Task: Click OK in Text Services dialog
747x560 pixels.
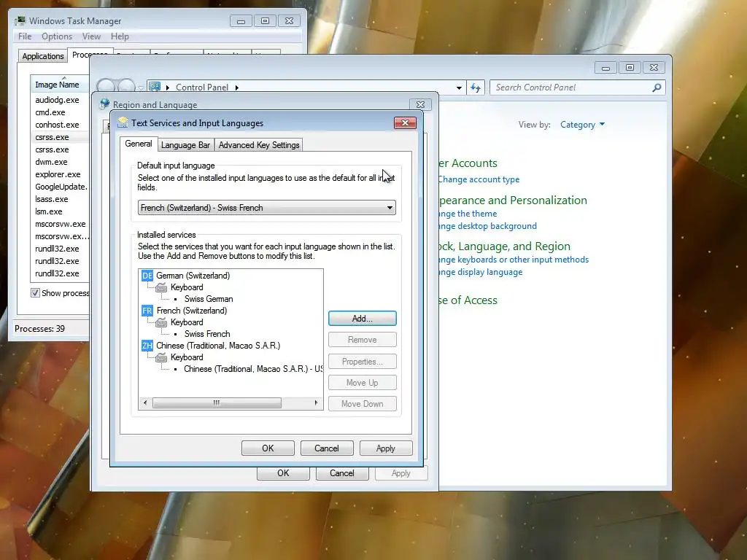Action: coord(268,448)
